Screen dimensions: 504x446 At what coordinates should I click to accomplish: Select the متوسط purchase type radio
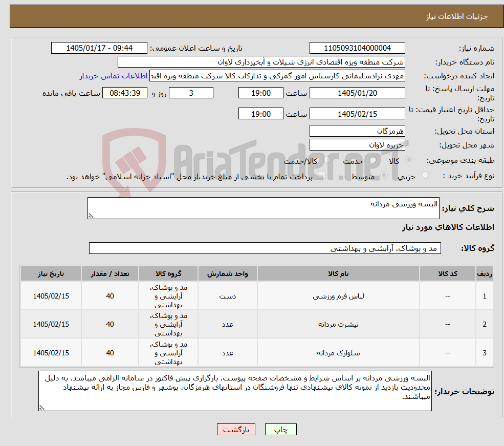(384, 175)
